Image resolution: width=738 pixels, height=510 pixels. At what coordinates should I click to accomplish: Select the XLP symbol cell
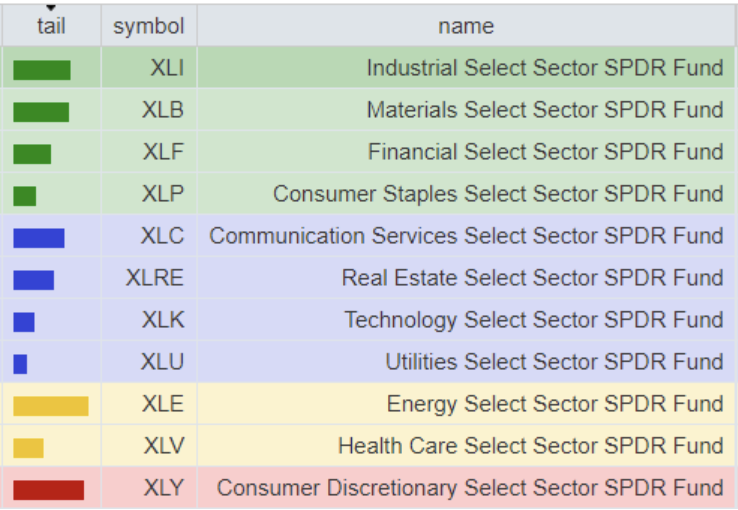pos(163,194)
